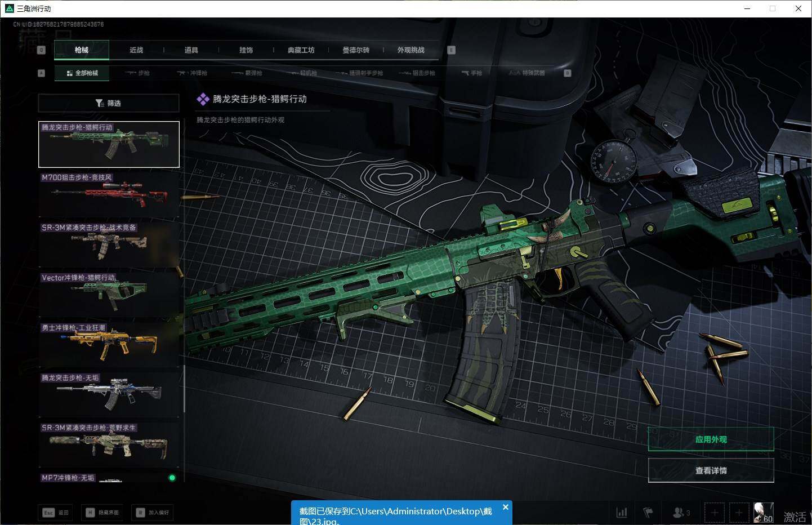Select the M700狙击步枪-竞技风 skin thumbnail
The height and width of the screenshot is (525, 812).
[109, 194]
